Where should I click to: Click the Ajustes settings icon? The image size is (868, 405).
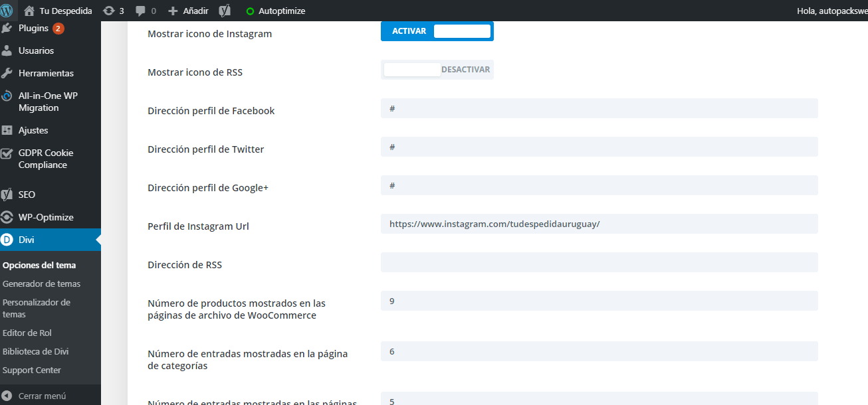point(7,130)
